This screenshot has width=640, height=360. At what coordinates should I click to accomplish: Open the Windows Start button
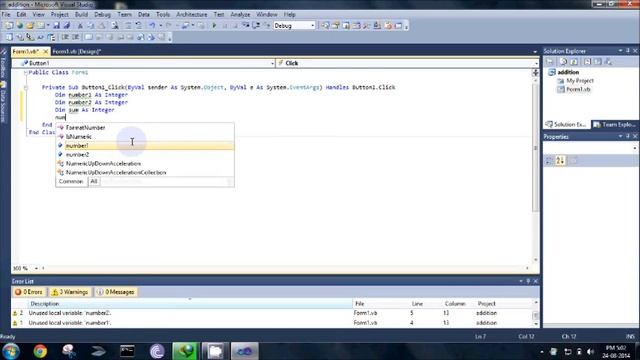click(11, 351)
